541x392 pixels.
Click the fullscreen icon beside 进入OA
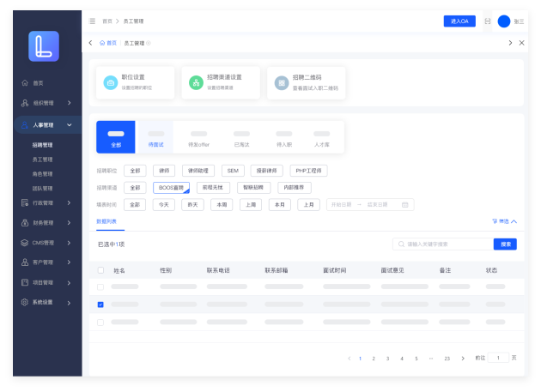point(488,21)
